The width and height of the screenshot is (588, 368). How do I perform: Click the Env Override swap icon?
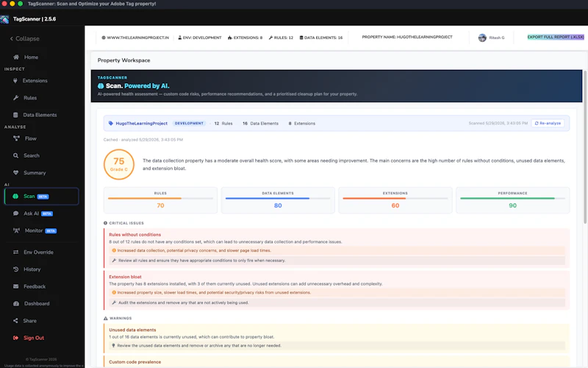coord(15,252)
